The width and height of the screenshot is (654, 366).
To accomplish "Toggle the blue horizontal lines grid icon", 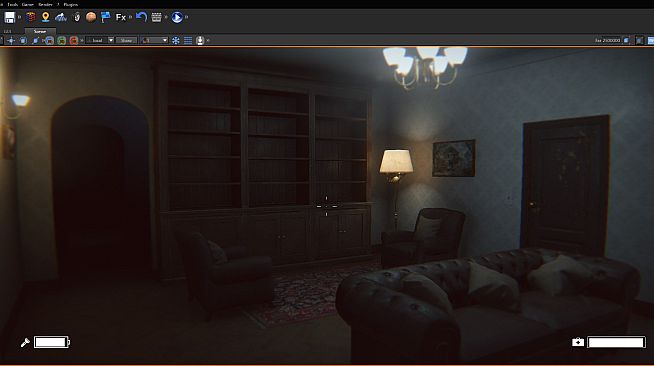I will 188,40.
